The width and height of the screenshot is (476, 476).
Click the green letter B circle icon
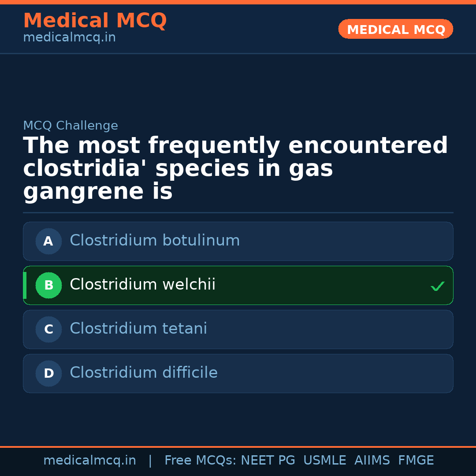48,285
